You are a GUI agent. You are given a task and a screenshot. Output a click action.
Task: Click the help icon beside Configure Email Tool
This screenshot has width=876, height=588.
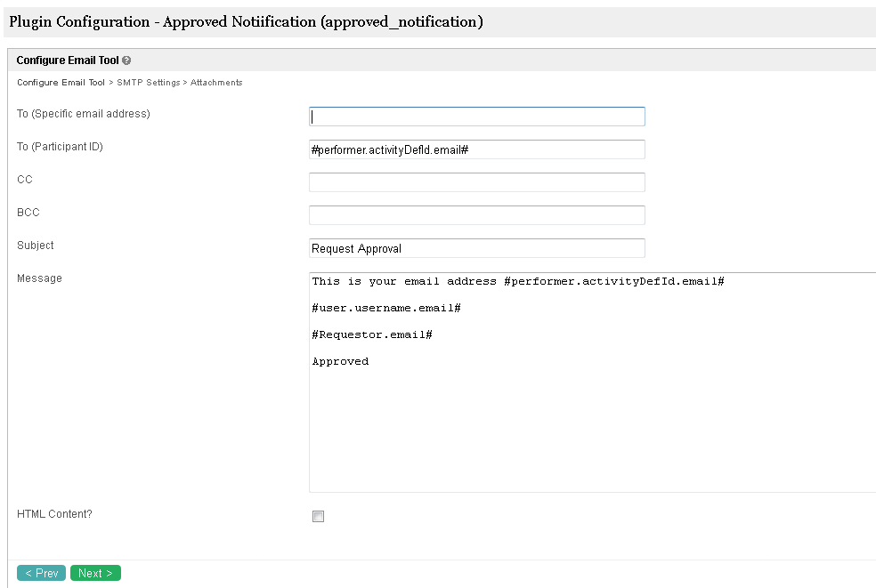(x=126, y=61)
